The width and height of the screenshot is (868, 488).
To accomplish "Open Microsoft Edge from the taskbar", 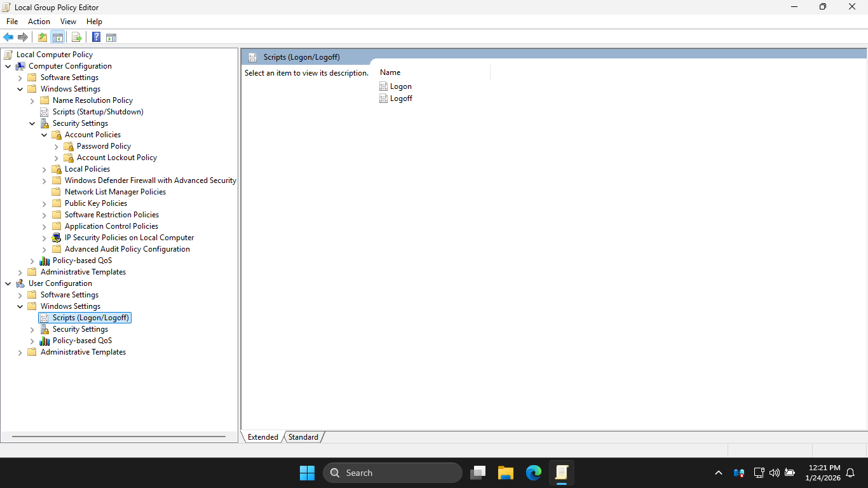I will pos(534,473).
